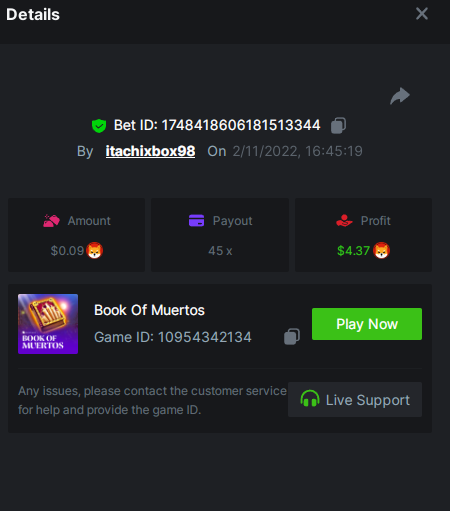Viewport: 450px width, 511px height.
Task: Click the Amount pink chips icon
Action: (x=51, y=221)
